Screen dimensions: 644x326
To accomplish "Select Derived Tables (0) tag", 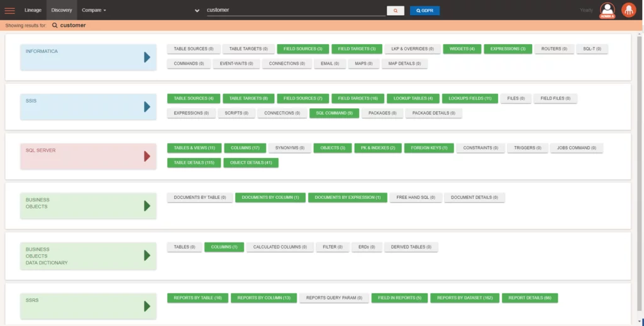I will point(411,247).
